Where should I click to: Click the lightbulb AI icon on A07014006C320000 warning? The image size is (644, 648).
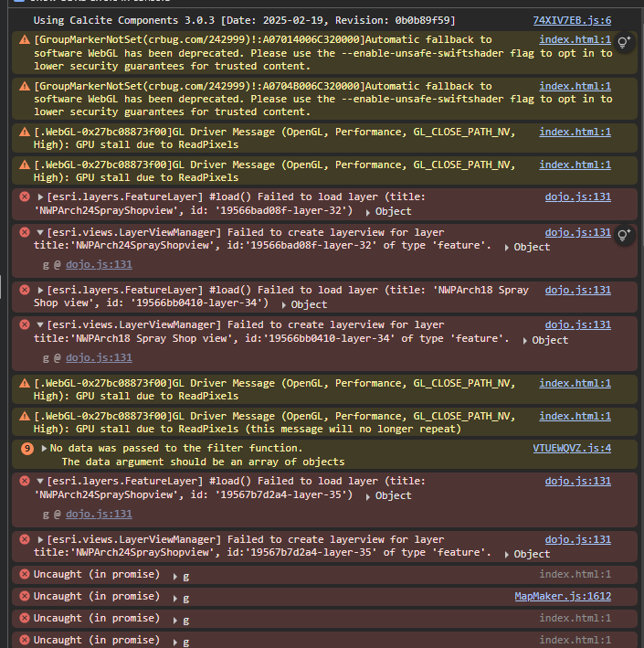[624, 42]
